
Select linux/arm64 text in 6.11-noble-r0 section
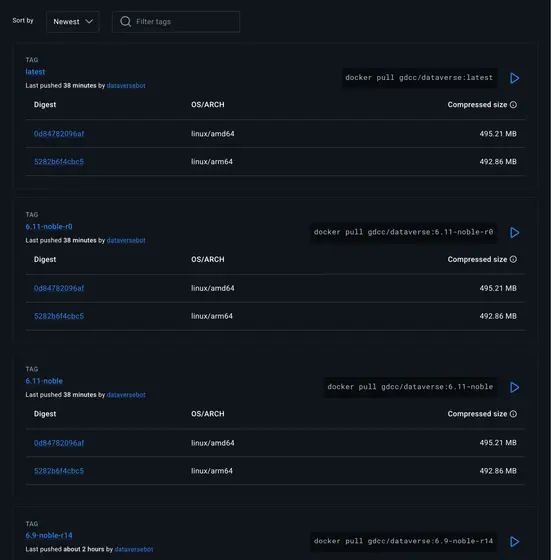(x=212, y=316)
